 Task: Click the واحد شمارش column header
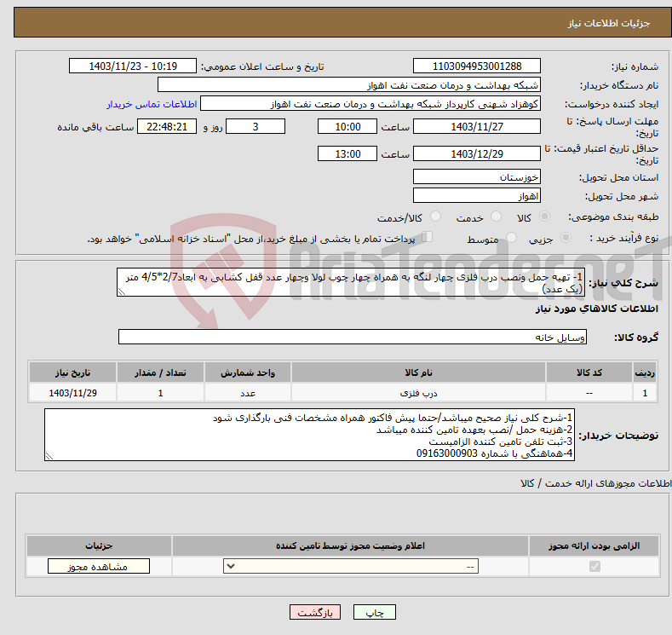coord(248,372)
